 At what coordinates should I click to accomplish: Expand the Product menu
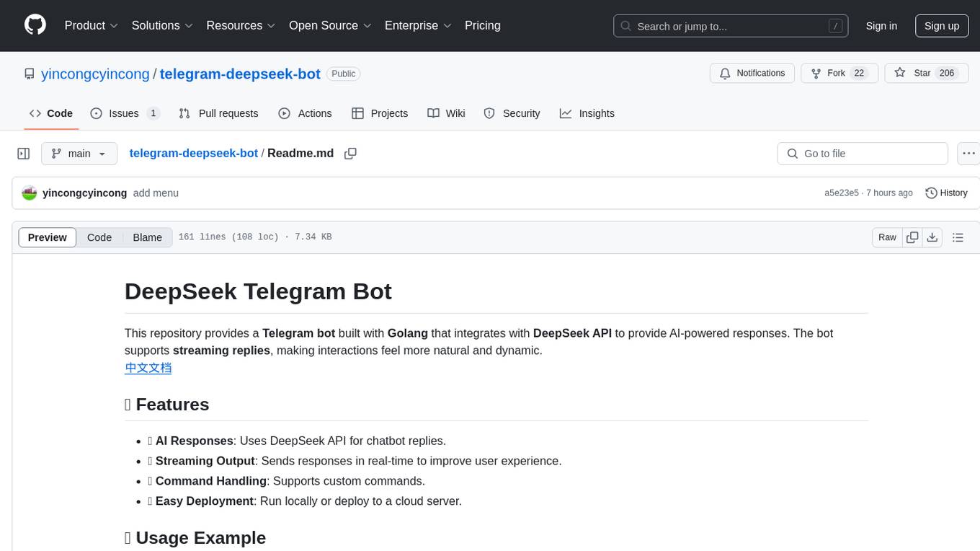point(92,25)
